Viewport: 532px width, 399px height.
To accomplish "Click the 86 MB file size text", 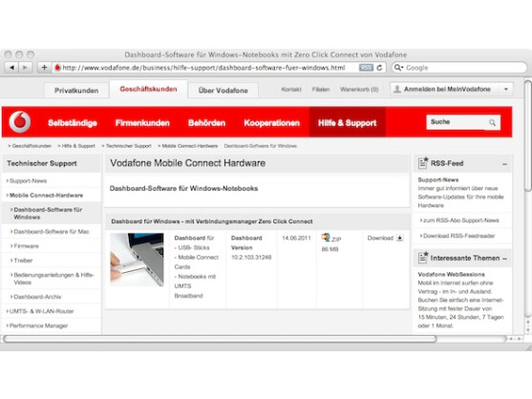I will (330, 249).
